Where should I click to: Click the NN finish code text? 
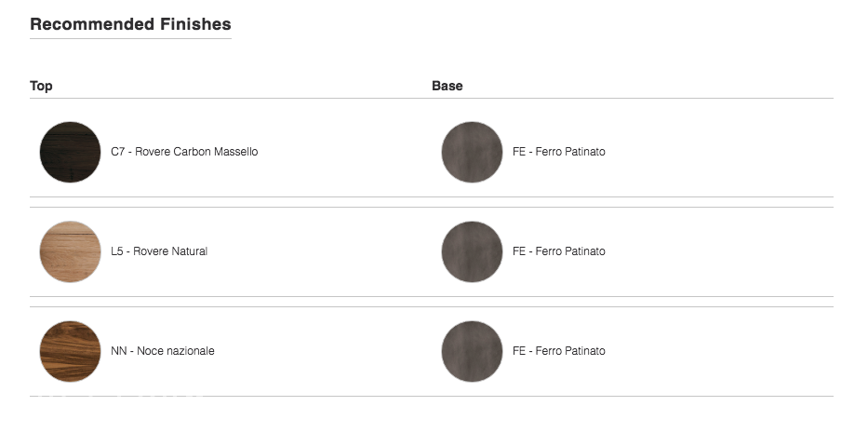point(119,351)
